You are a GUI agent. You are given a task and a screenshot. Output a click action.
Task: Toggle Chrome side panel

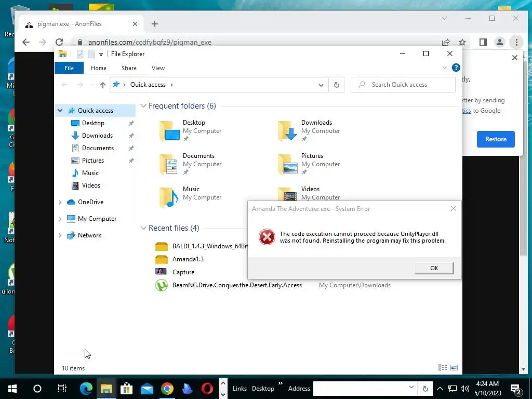click(483, 42)
